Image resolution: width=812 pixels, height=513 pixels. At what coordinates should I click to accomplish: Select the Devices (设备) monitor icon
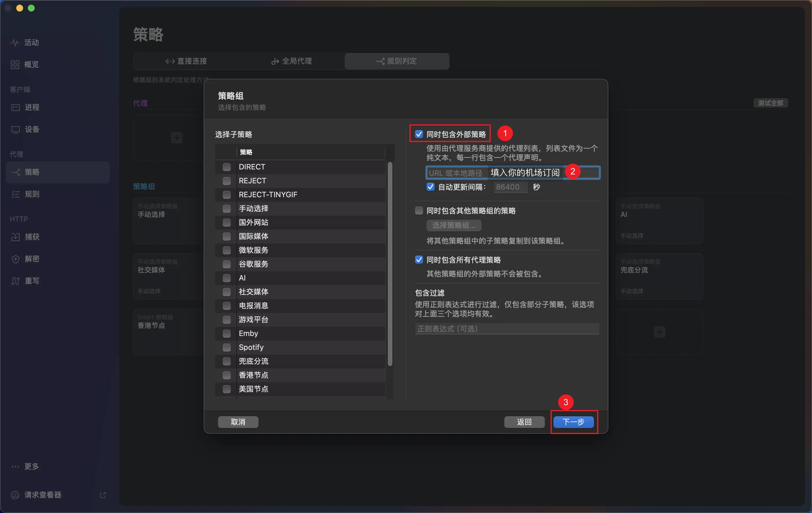pyautogui.click(x=16, y=130)
